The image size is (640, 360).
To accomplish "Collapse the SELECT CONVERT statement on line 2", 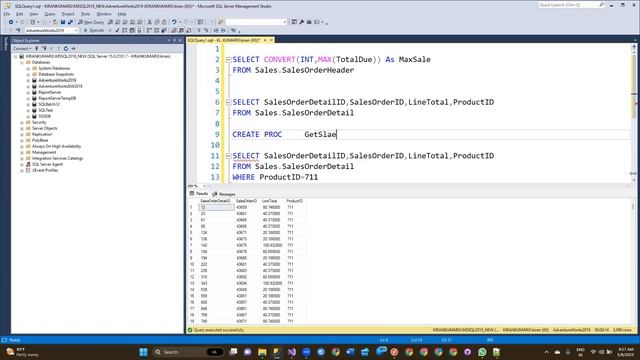I will click(229, 60).
